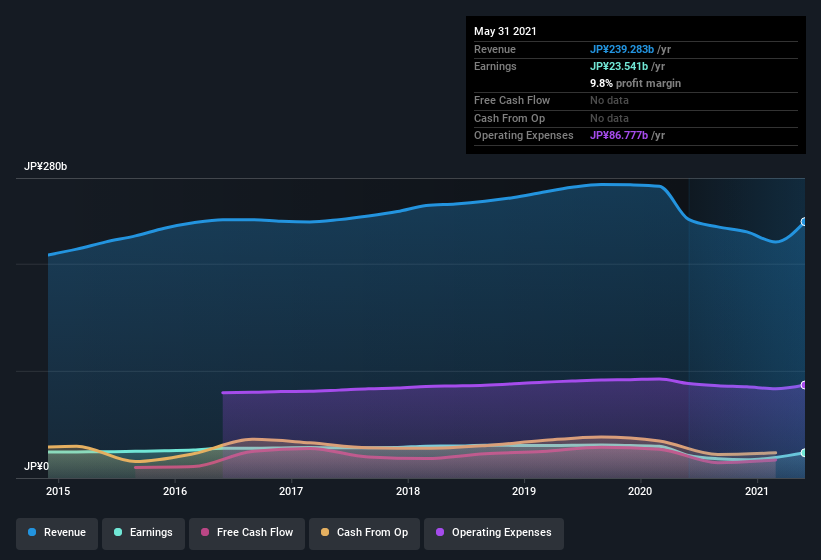This screenshot has height=560, width=821.
Task: Click the Earnings row label in tooltip
Action: 495,66
